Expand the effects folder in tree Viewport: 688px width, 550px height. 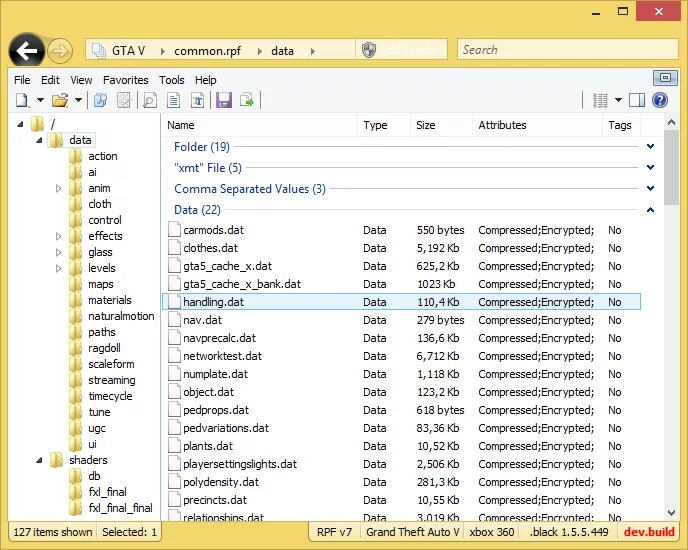pos(58,237)
